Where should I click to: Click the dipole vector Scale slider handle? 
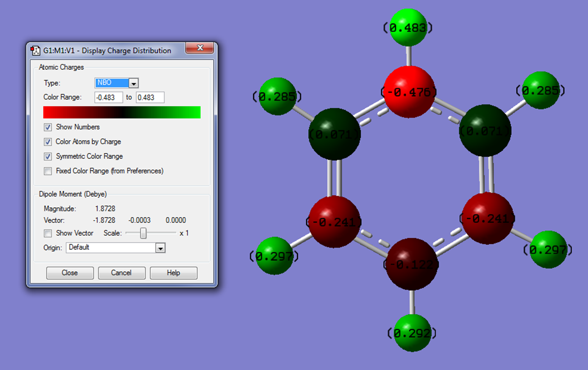(x=143, y=233)
